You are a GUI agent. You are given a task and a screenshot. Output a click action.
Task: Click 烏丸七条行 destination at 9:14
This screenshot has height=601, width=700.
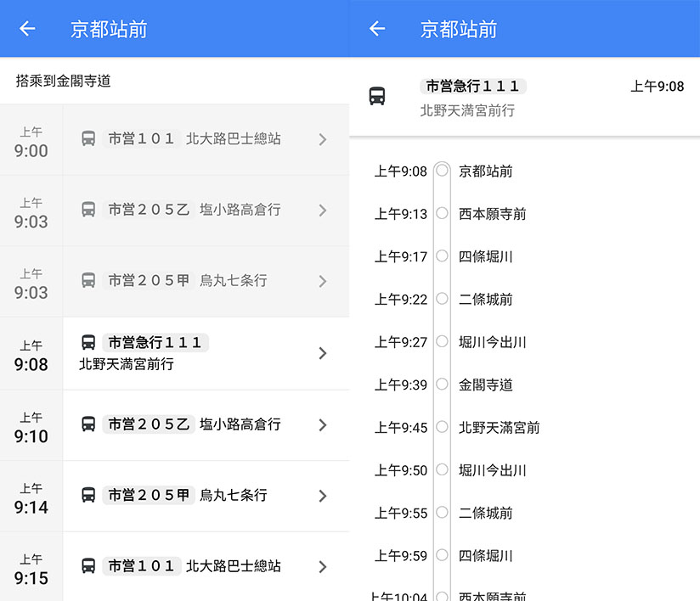pos(233,495)
